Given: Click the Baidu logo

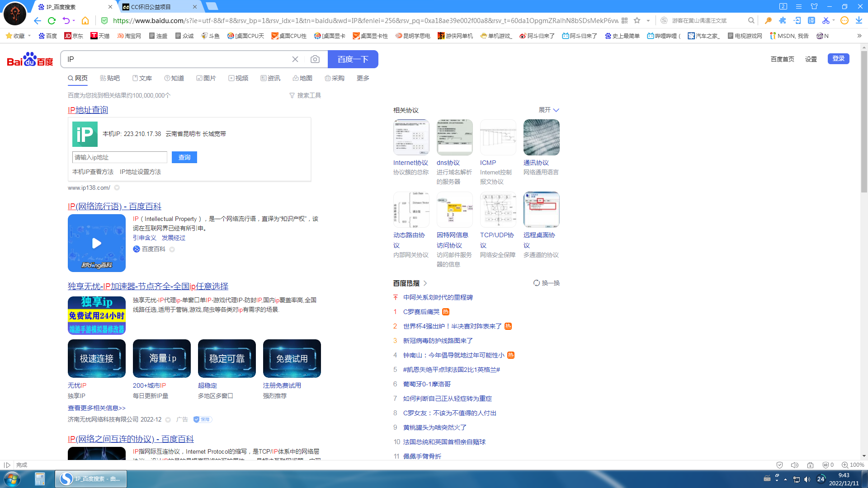Looking at the screenshot, I should [x=28, y=59].
